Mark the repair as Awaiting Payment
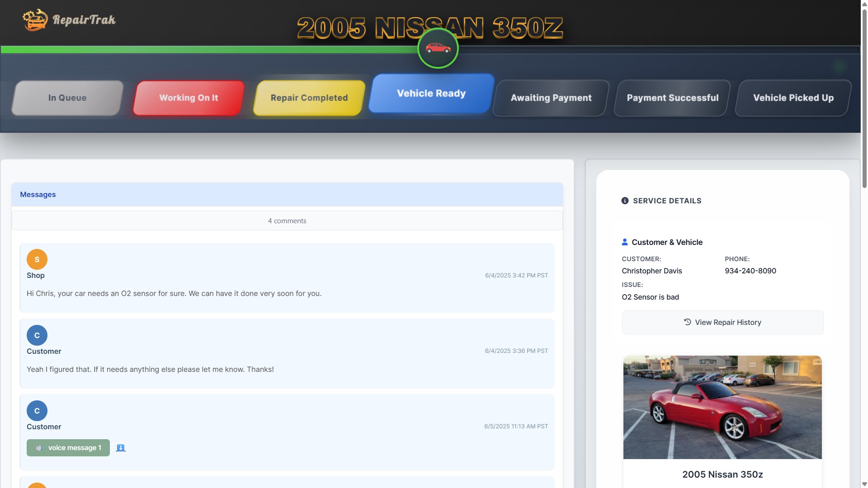 point(550,98)
